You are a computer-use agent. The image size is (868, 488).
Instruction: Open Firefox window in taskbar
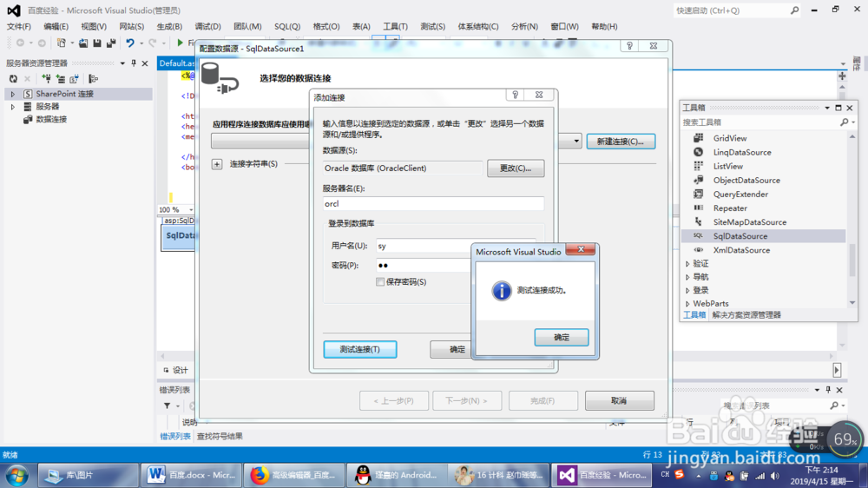pos(293,475)
